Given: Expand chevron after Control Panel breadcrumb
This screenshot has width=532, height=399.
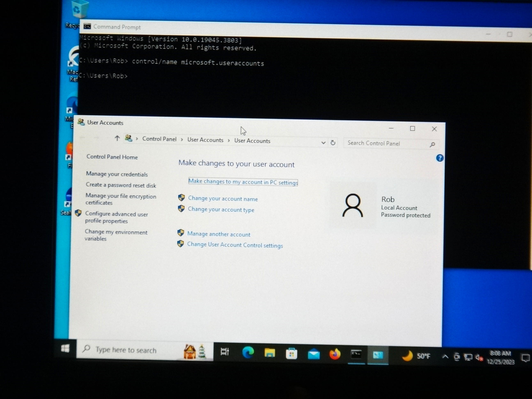Looking at the screenshot, I should (x=182, y=140).
